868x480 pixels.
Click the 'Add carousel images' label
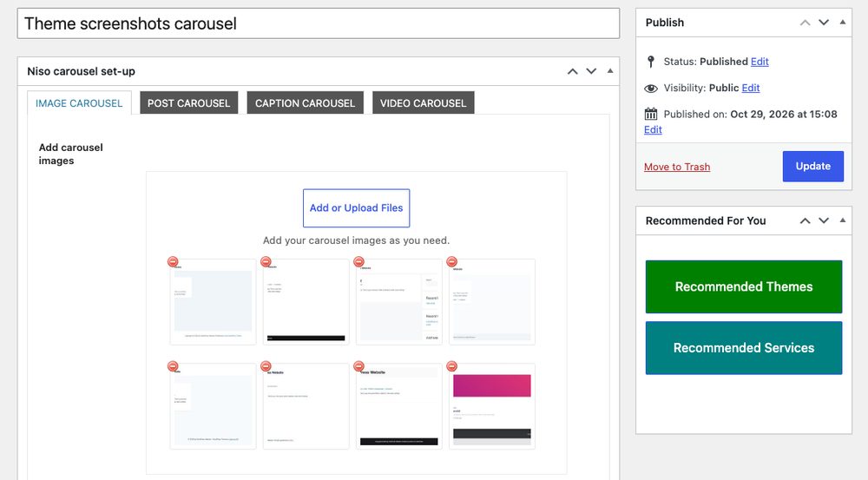tap(71, 154)
